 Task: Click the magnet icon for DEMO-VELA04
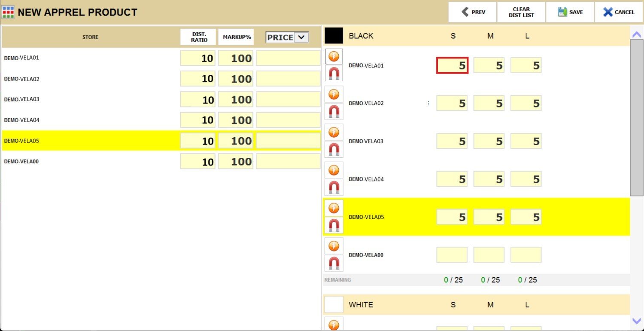[x=334, y=187]
